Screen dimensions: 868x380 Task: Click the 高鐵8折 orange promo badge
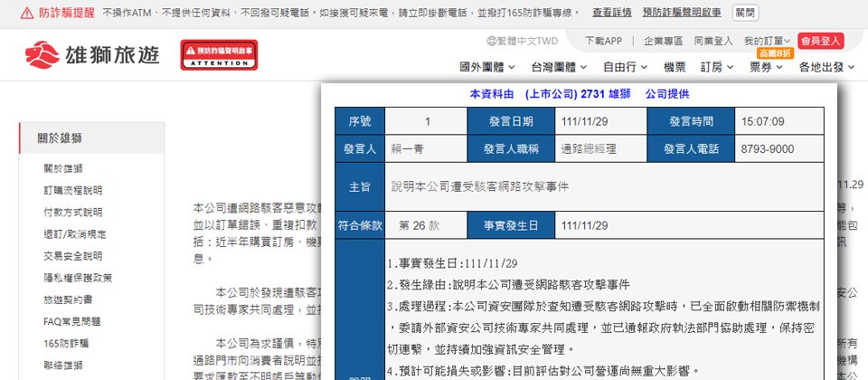coord(775,53)
